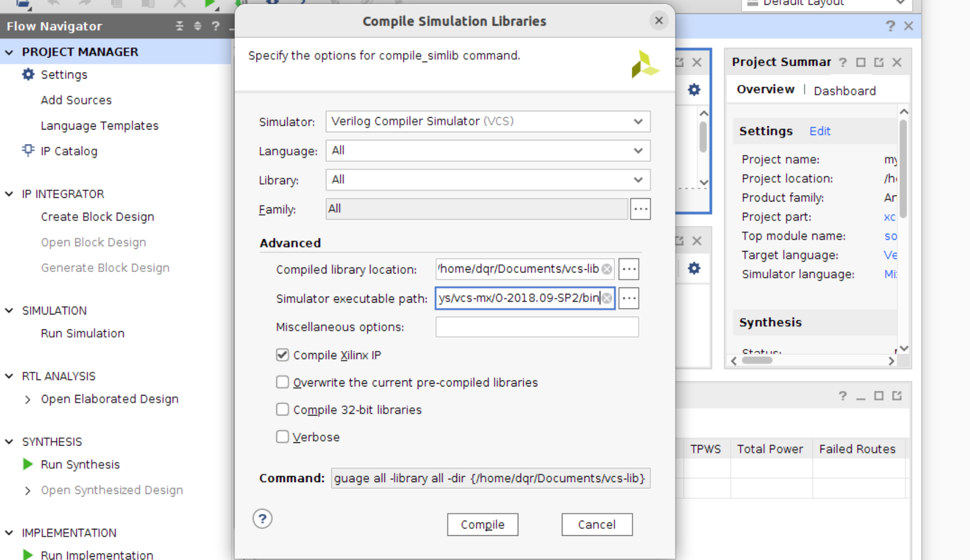Clear the simulator executable path field

pos(607,298)
